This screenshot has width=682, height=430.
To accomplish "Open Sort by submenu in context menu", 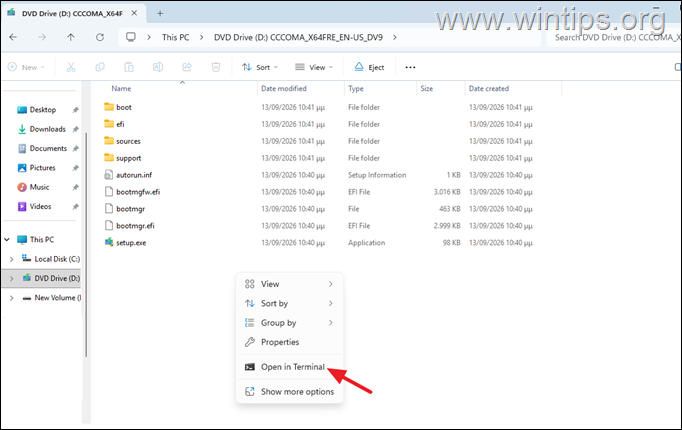I will click(x=289, y=303).
